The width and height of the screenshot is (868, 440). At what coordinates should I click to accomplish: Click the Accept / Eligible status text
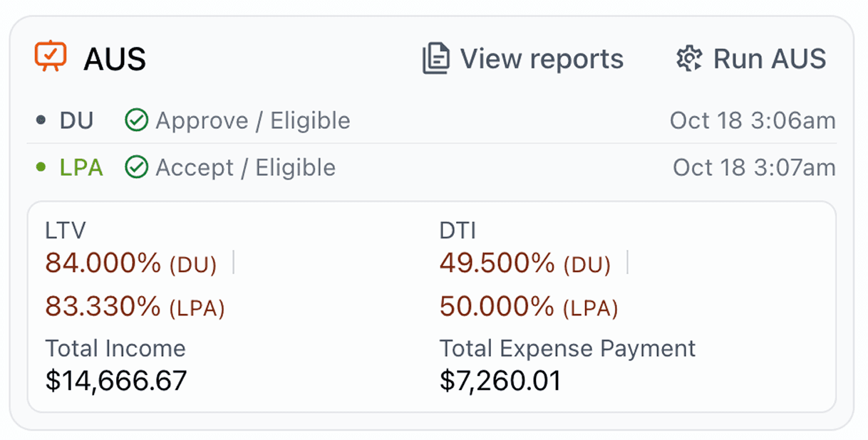tap(245, 168)
